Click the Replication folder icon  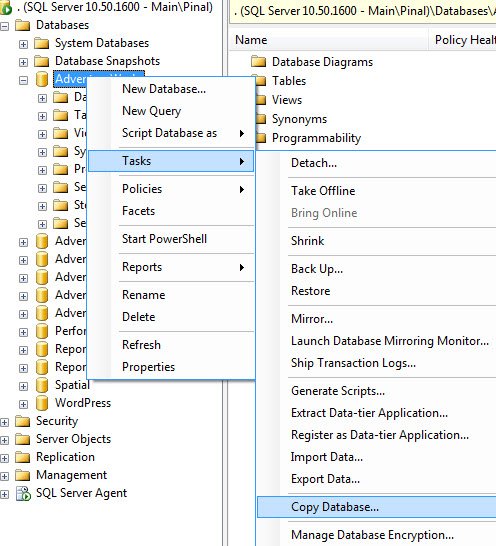(23, 457)
